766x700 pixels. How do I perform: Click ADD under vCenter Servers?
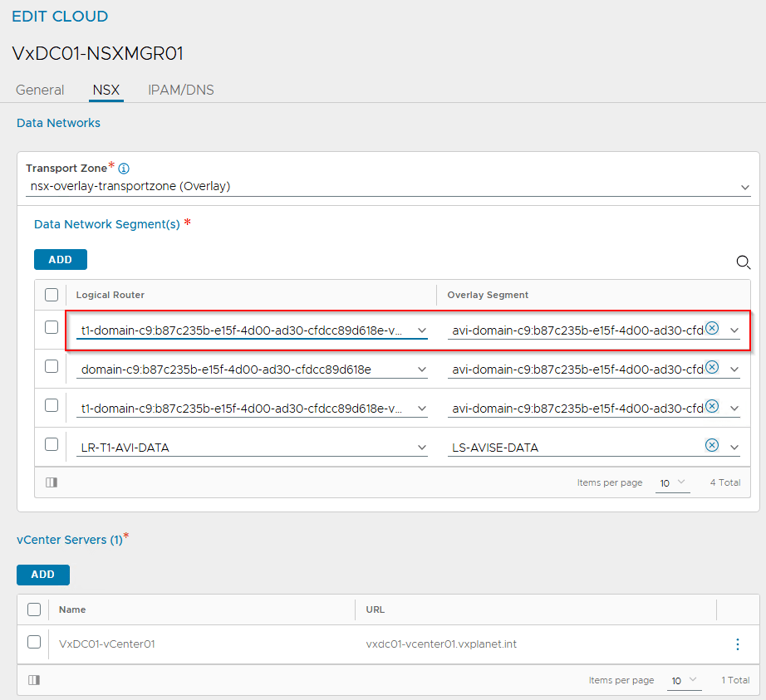coord(42,575)
